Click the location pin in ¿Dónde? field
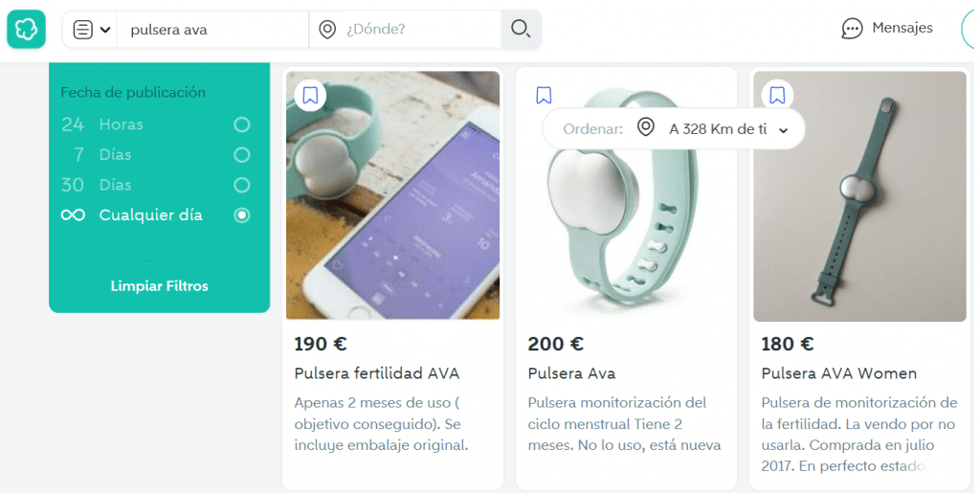This screenshot has height=496, width=980. (x=327, y=30)
